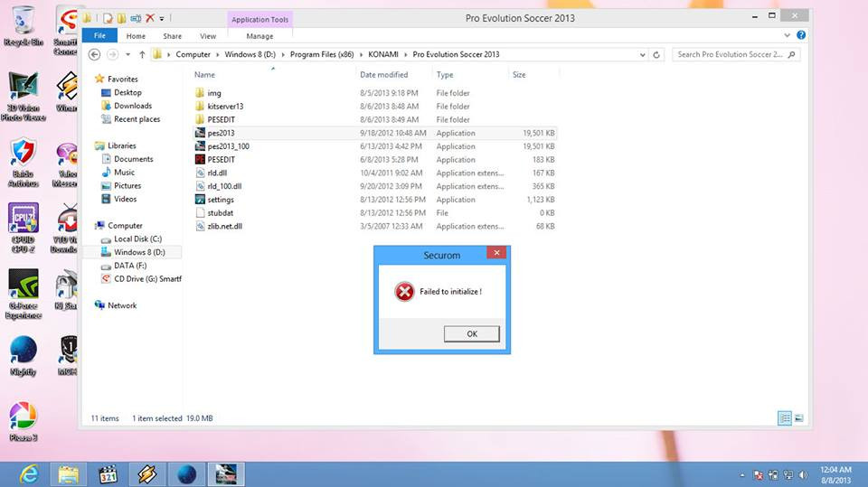The width and height of the screenshot is (868, 487).
Task: Customize the quick access toolbar dropdown
Action: tap(162, 19)
